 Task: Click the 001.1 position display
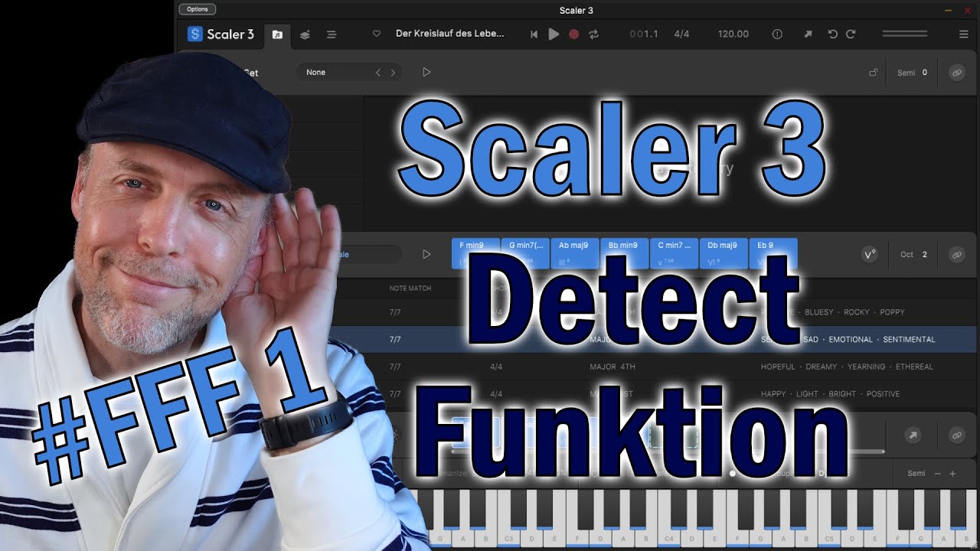[644, 34]
